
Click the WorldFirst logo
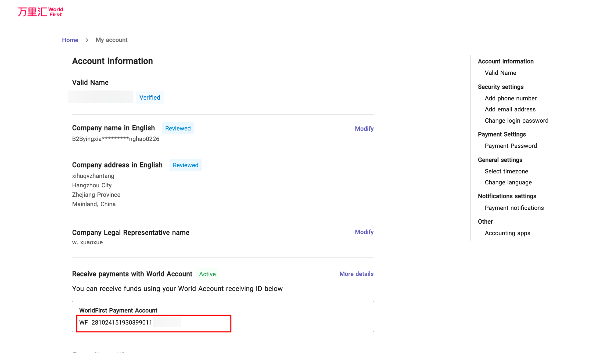(40, 12)
